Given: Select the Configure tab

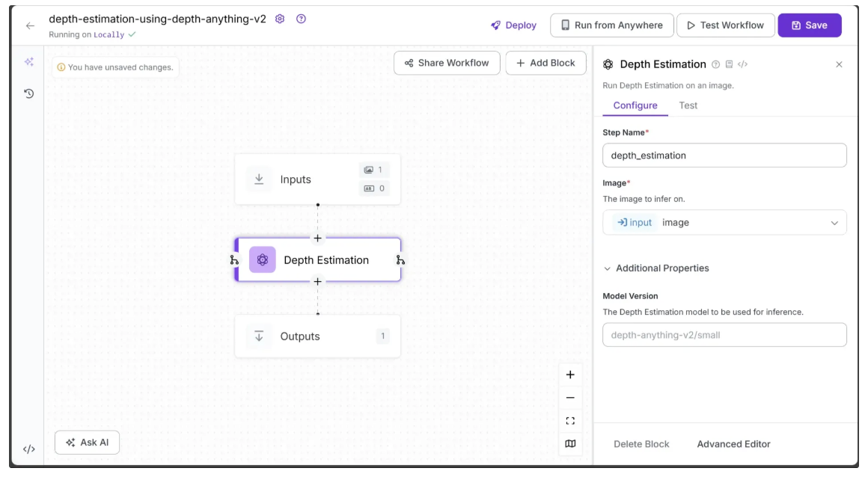Looking at the screenshot, I should [x=635, y=105].
